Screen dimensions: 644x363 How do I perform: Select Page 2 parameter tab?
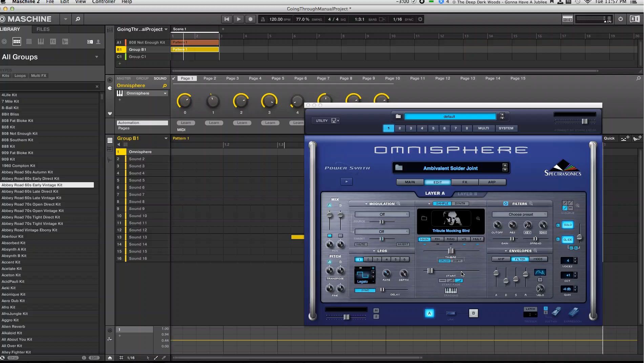point(210,78)
